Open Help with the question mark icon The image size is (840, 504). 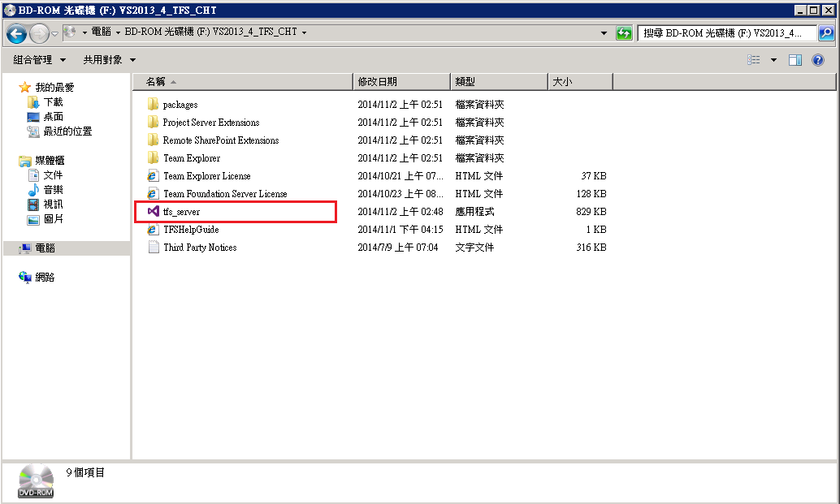[817, 60]
